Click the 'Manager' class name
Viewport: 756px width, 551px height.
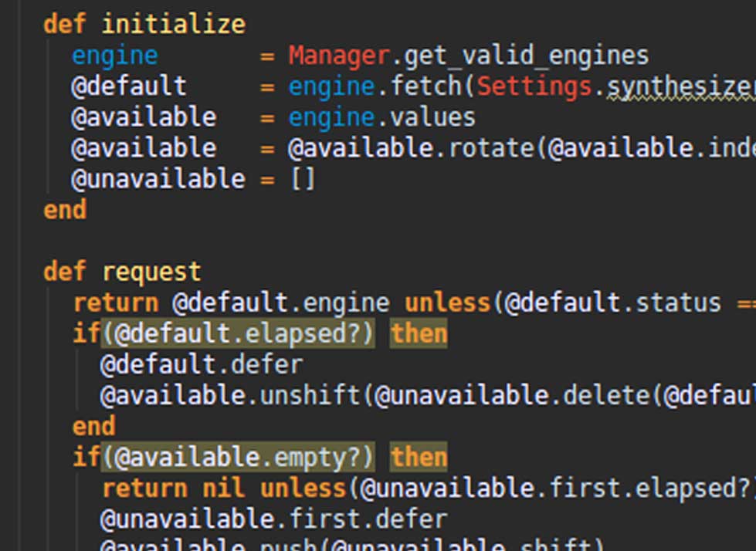[x=339, y=56]
